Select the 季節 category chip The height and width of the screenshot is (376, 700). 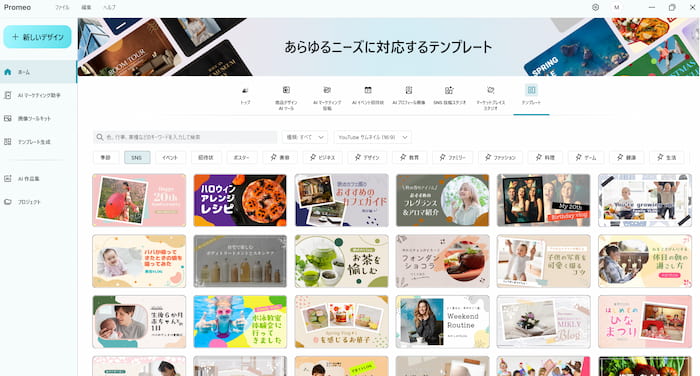click(105, 158)
